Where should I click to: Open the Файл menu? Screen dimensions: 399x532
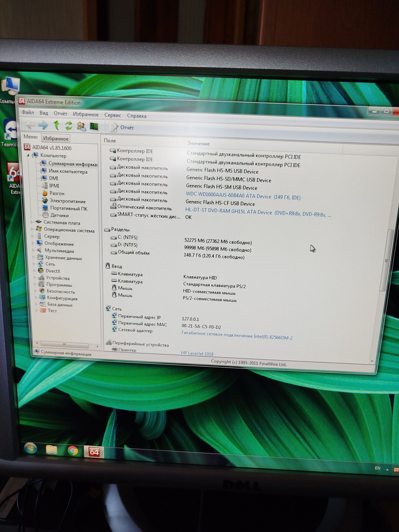(x=28, y=112)
